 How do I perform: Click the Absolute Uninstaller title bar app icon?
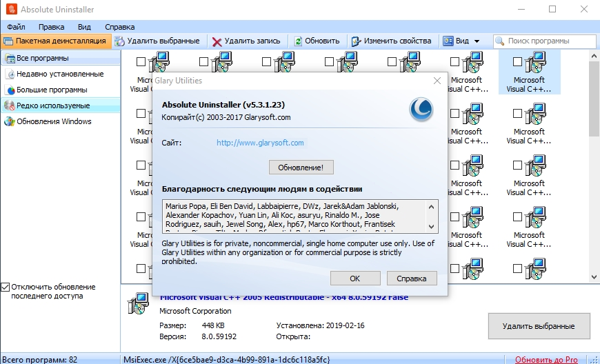coord(12,9)
